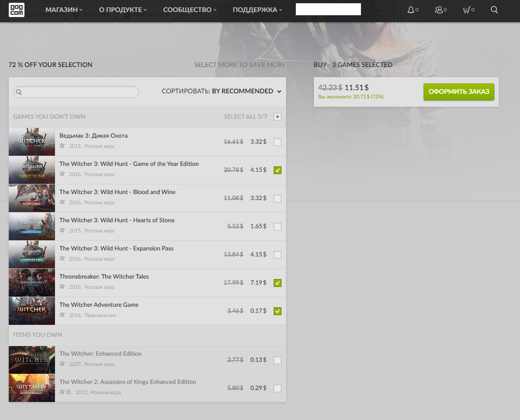Viewport: 520px width, 420px height.
Task: Open The Witcher: Enhanced Edition title
Action: (x=100, y=354)
